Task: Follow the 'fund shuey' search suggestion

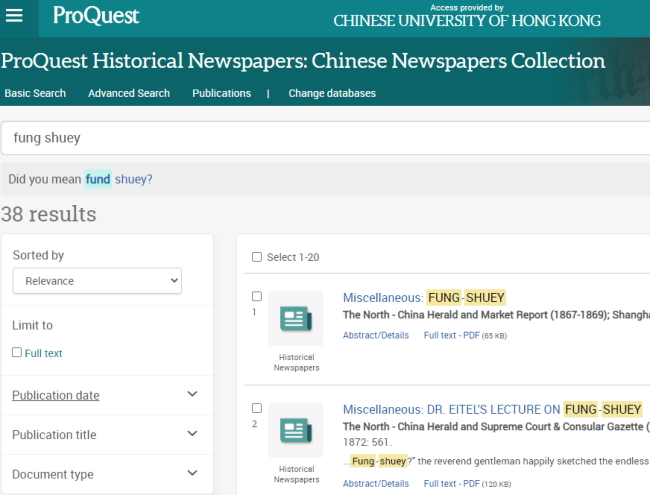Action: (x=119, y=179)
